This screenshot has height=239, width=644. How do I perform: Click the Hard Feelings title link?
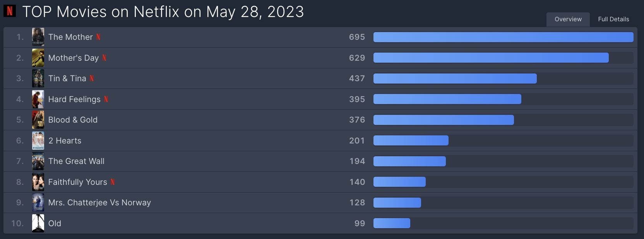point(74,99)
